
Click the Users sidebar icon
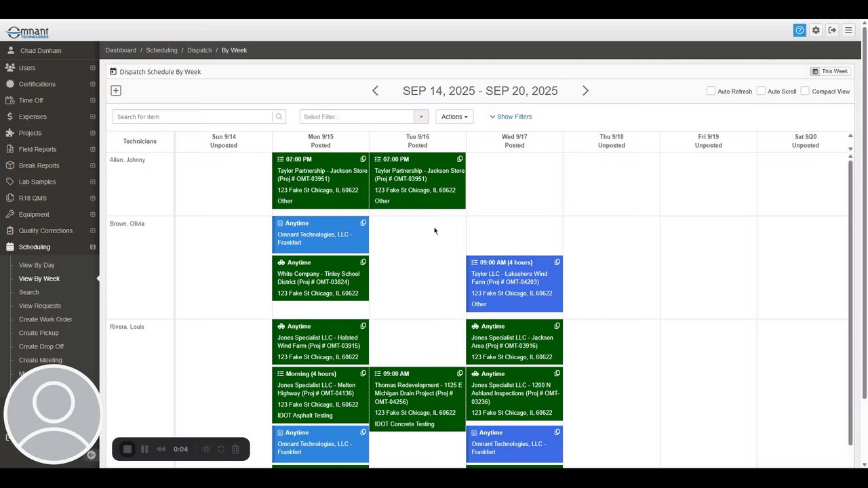click(9, 68)
